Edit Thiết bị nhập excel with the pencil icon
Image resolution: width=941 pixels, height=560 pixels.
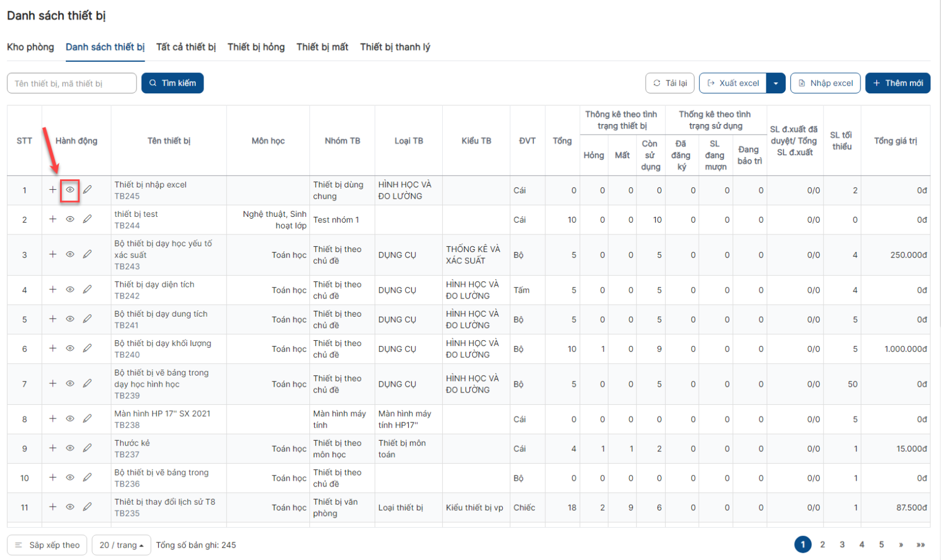[x=87, y=190]
